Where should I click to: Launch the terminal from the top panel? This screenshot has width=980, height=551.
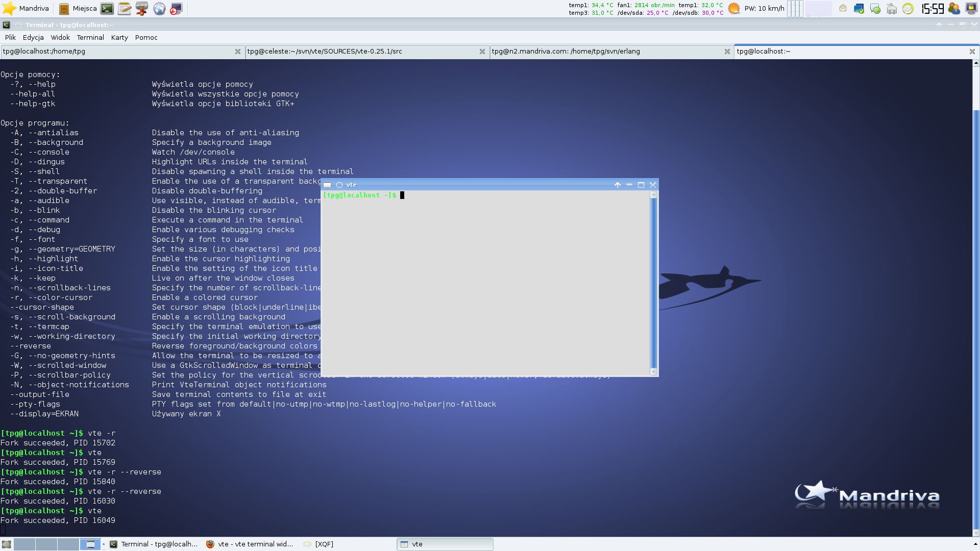coord(107,8)
